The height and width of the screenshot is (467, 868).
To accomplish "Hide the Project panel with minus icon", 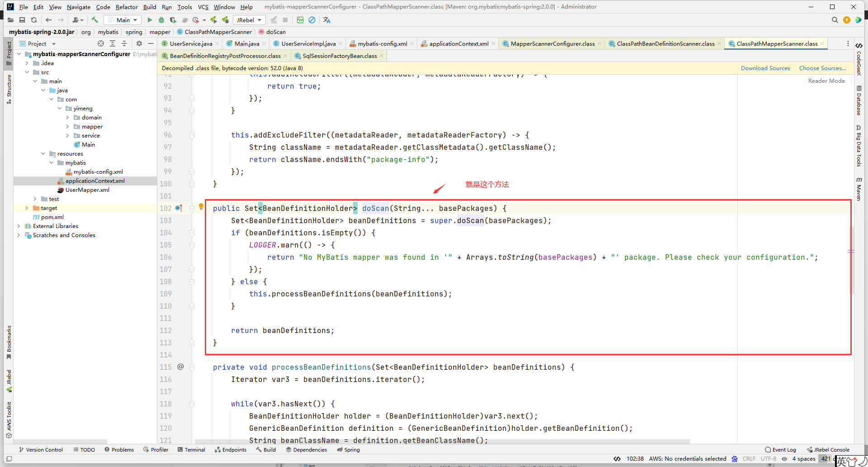I will 151,43.
